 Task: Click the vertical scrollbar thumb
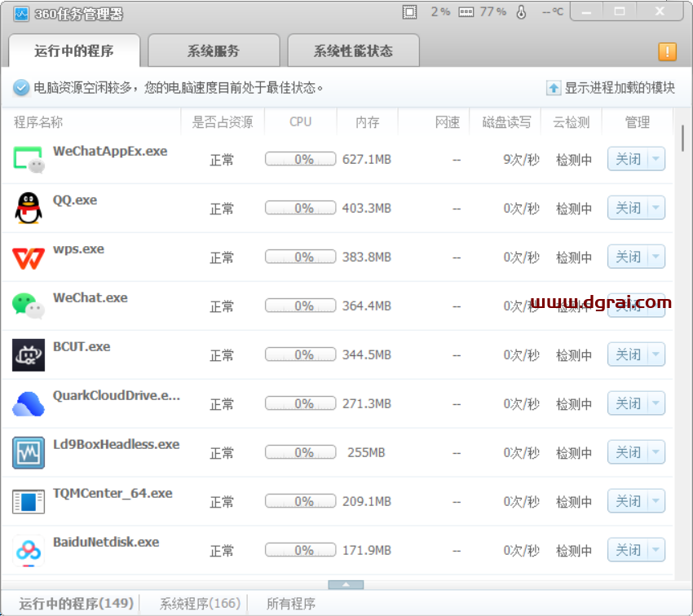pyautogui.click(x=683, y=139)
